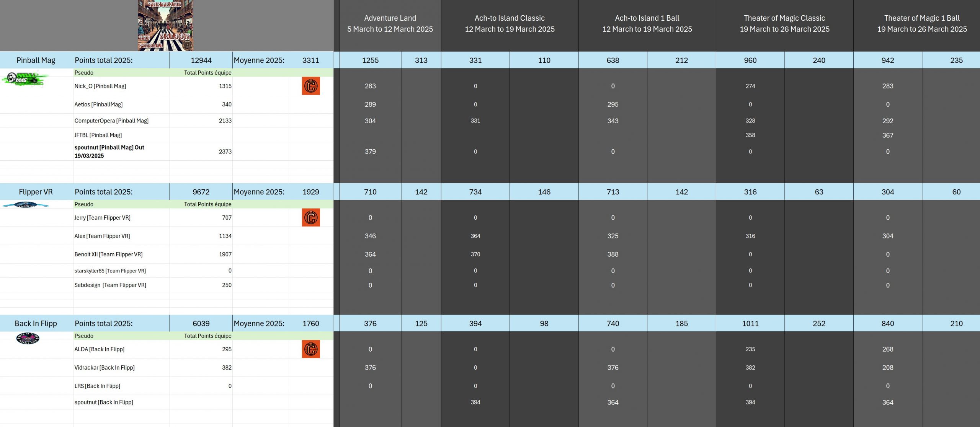
Task: Click the Vidrackar [Back In Flipp] player cell
Action: (105, 367)
